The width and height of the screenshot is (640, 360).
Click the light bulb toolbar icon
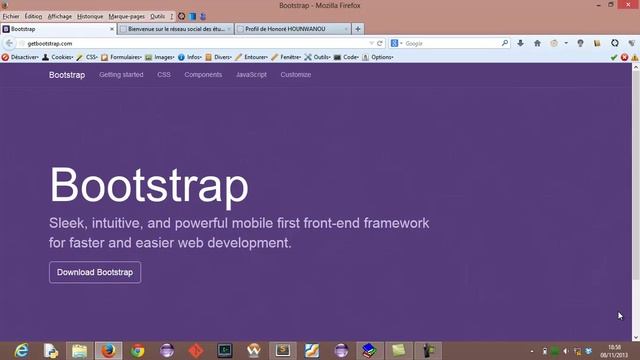tap(580, 43)
